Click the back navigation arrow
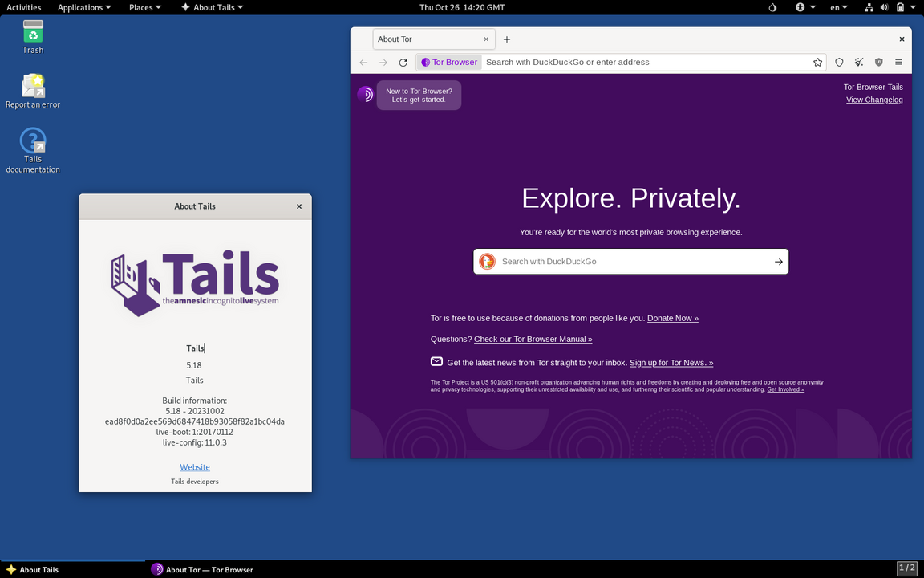The height and width of the screenshot is (578, 924). [x=363, y=62]
